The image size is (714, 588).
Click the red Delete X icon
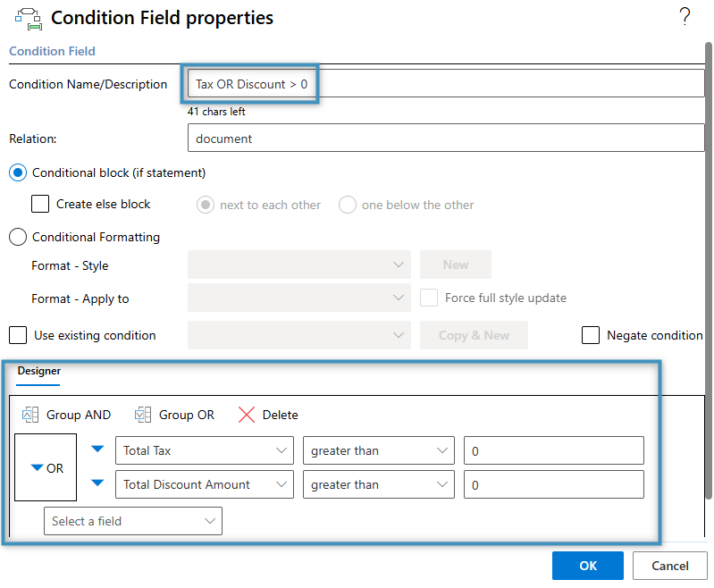coord(247,415)
